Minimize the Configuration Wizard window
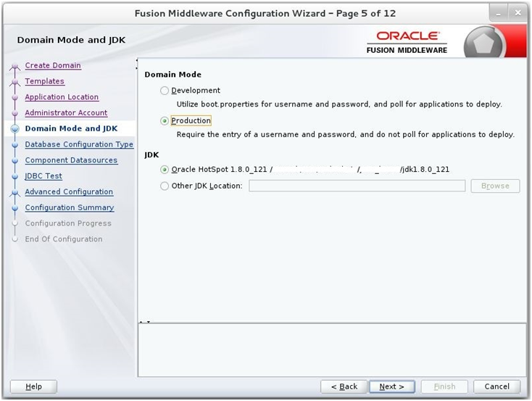This screenshot has height=401, width=532. pyautogui.click(x=499, y=14)
